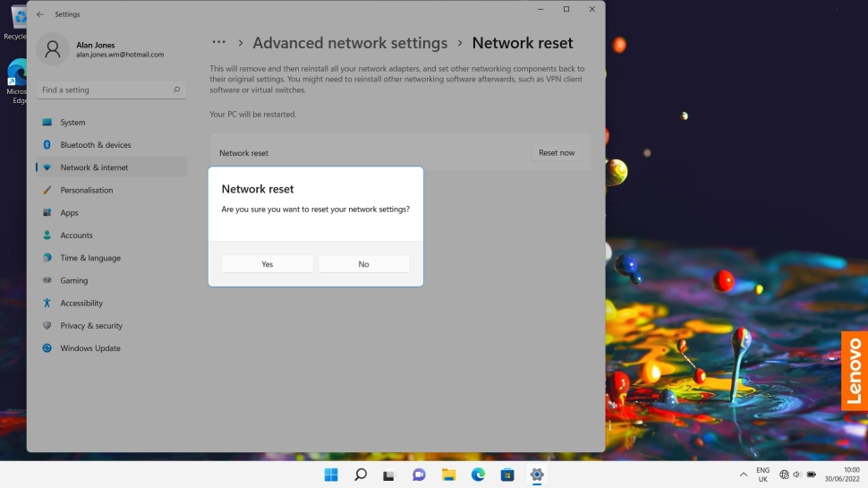868x488 pixels.
Task: Show hidden tray icons chevron
Action: (744, 475)
